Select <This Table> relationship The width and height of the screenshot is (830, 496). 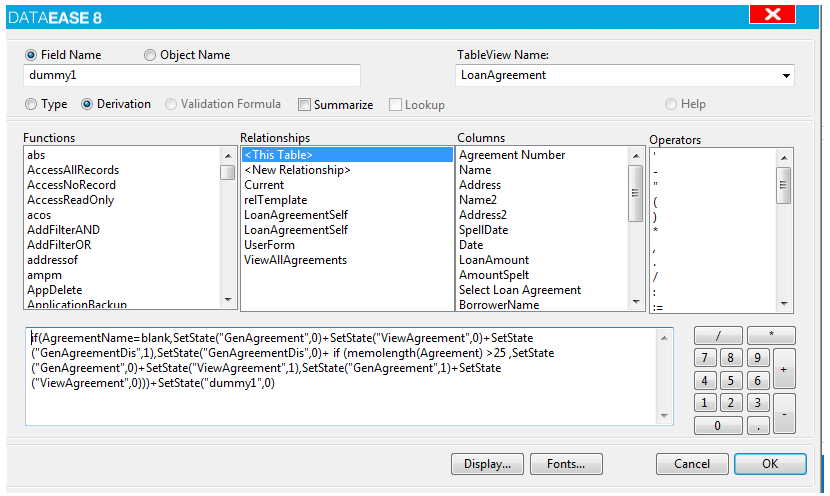pos(347,155)
